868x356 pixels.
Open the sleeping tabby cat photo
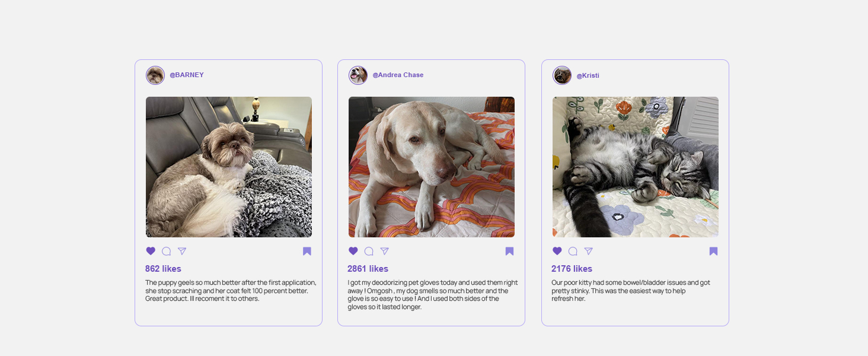(636, 167)
